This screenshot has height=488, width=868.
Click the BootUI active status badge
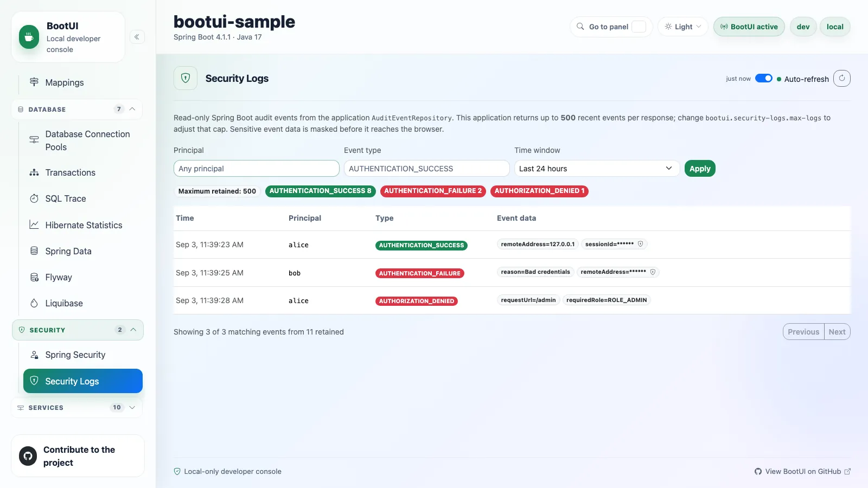click(x=749, y=27)
